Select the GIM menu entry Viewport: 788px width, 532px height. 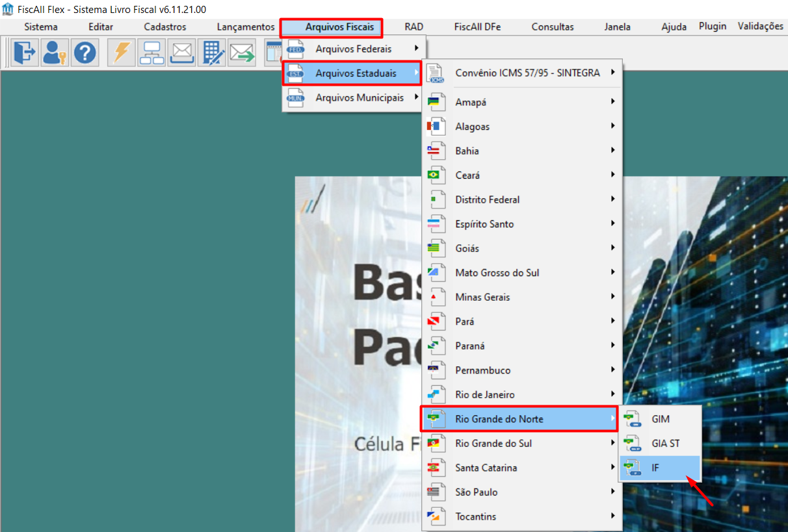[659, 420]
